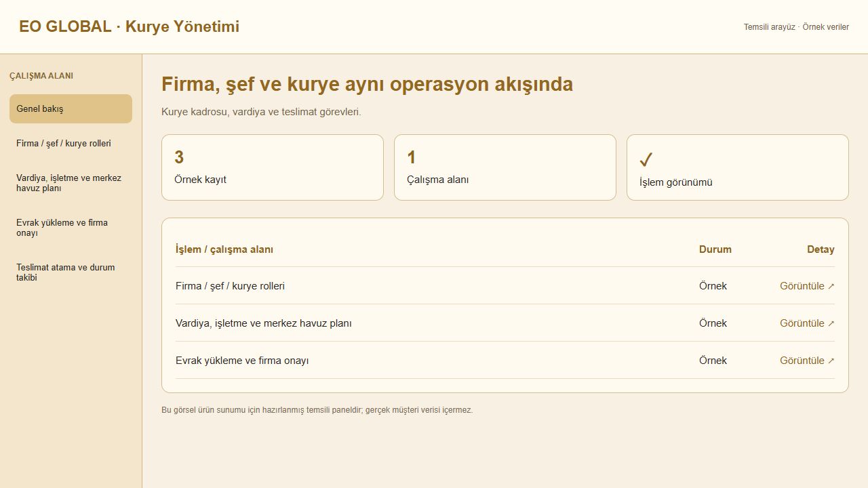868x488 pixels.
Task: Click Görüntüle link for Firma / şef / kurye rolleri
Action: tap(807, 286)
